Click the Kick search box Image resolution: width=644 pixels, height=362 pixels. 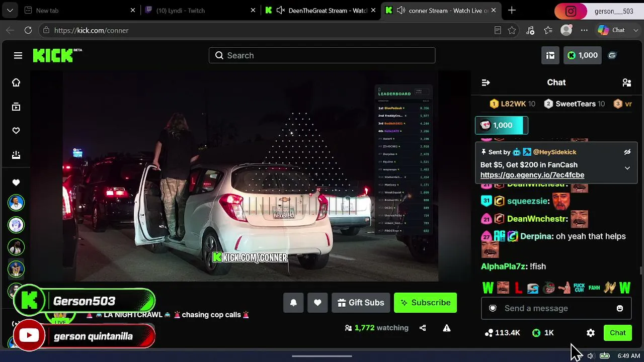(322, 55)
